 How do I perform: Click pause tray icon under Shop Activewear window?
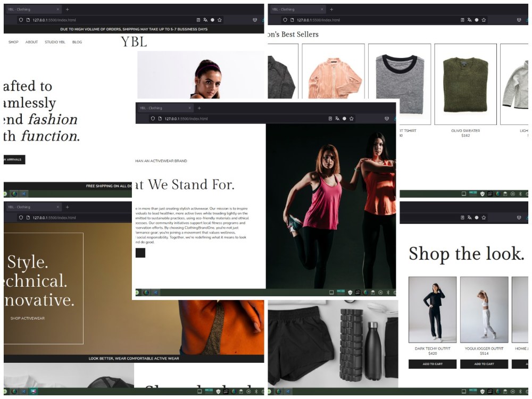pyautogui.click(x=248, y=391)
